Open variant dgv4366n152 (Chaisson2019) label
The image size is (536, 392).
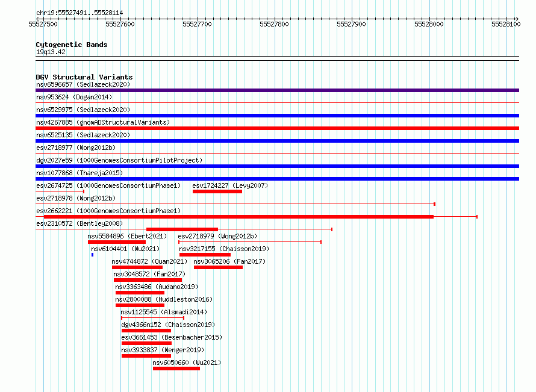[x=168, y=325]
